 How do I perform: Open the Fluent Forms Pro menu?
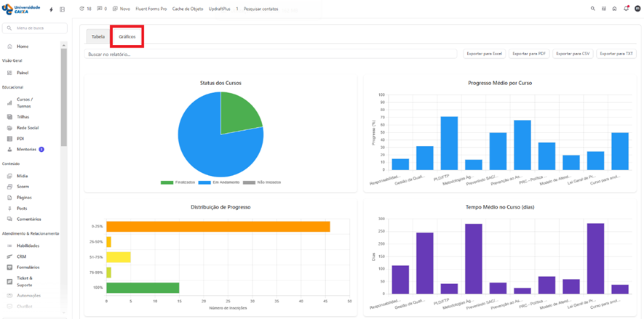pos(151,9)
